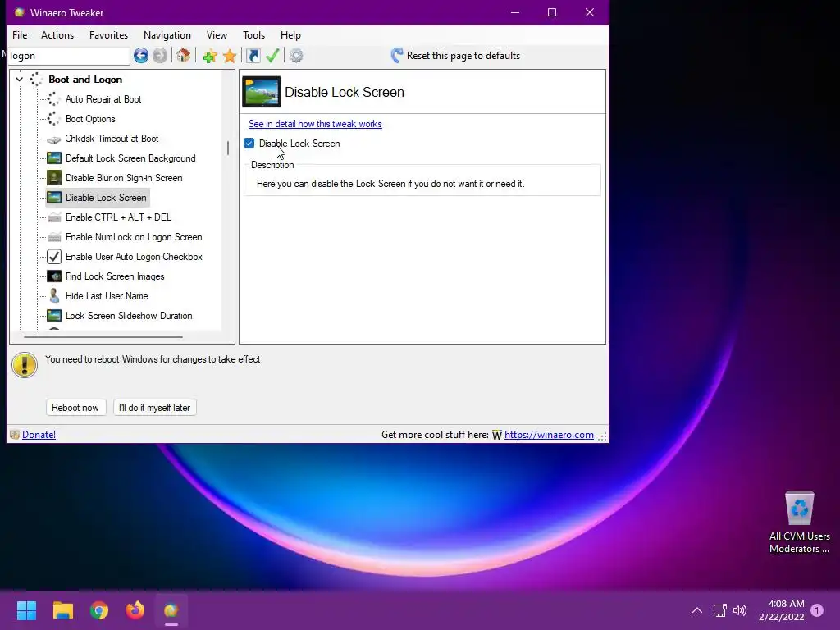Select the Boot and Logon category label
This screenshot has width=840, height=630.
pos(85,80)
